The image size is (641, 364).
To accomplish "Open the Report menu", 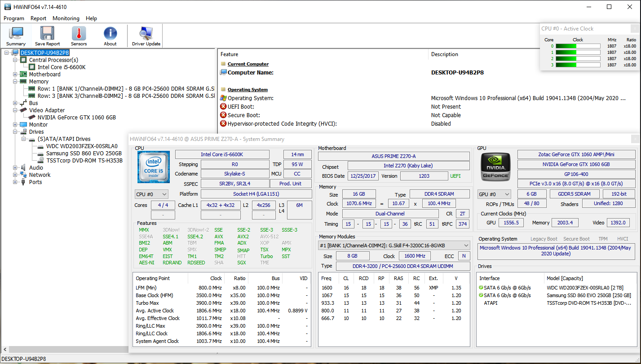I will click(x=38, y=18).
